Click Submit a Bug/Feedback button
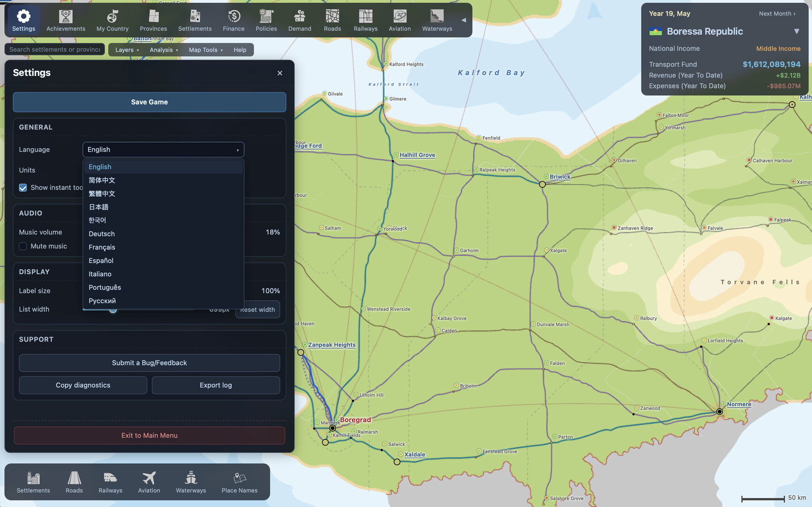812x507 pixels. [149, 363]
